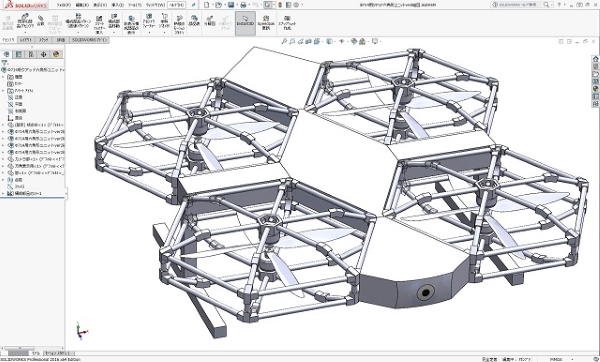Switch to the SOLIDWORKS アドイン tab
The image size is (600, 362).
[x=90, y=40]
